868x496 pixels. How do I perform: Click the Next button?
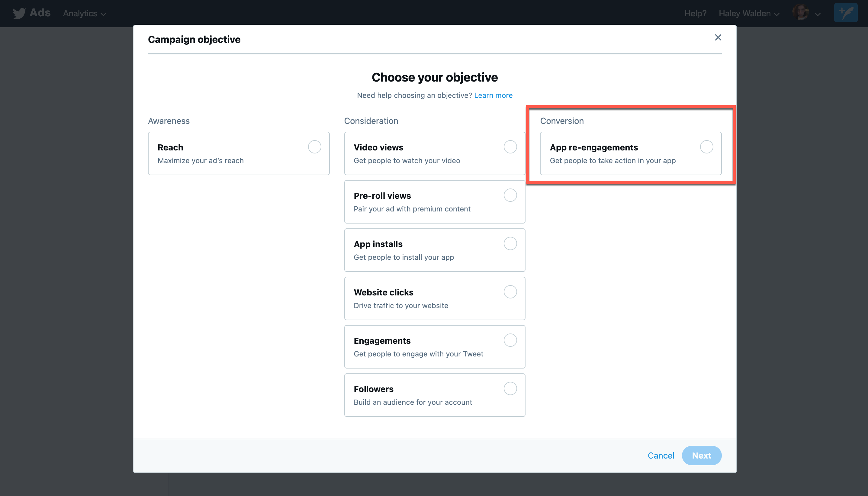click(701, 456)
